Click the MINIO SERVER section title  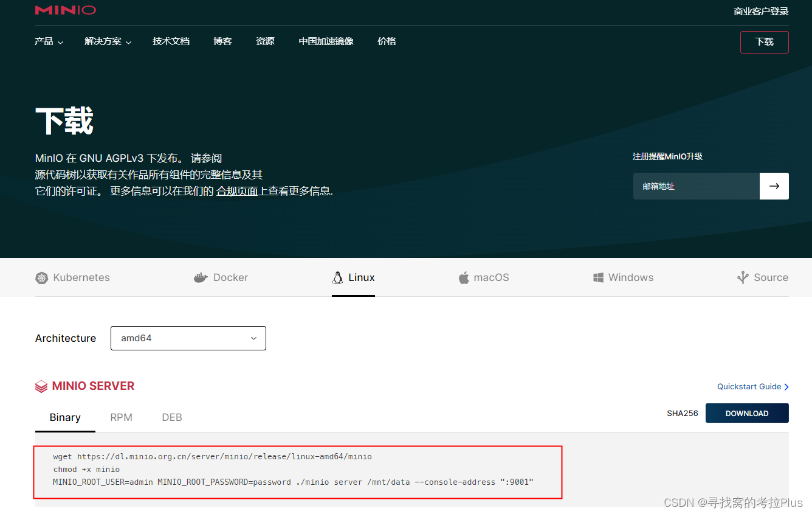pyautogui.click(x=93, y=386)
